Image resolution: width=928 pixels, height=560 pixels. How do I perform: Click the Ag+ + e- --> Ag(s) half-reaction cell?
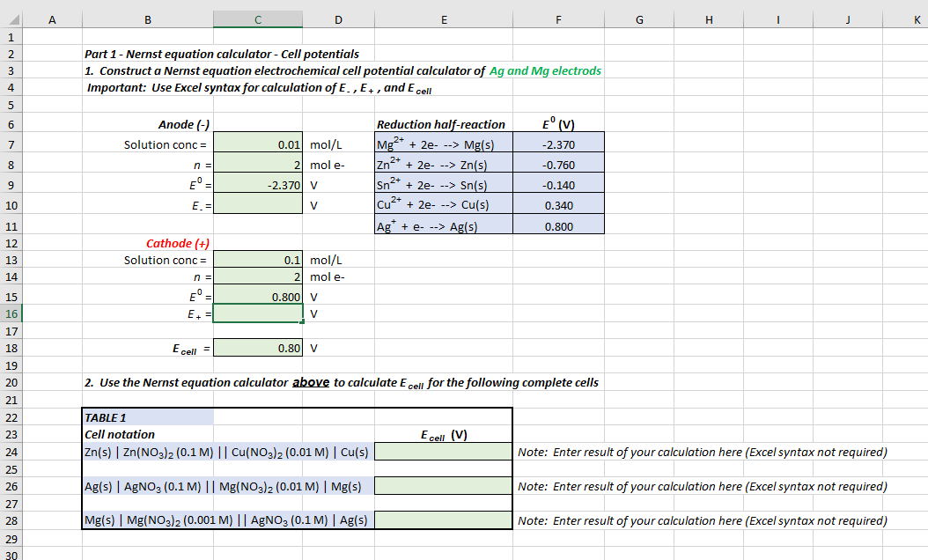pos(444,225)
